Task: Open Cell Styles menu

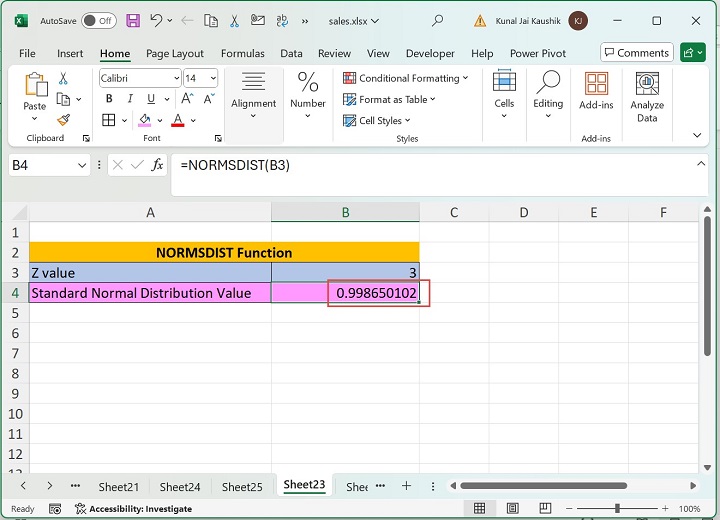Action: pos(377,120)
